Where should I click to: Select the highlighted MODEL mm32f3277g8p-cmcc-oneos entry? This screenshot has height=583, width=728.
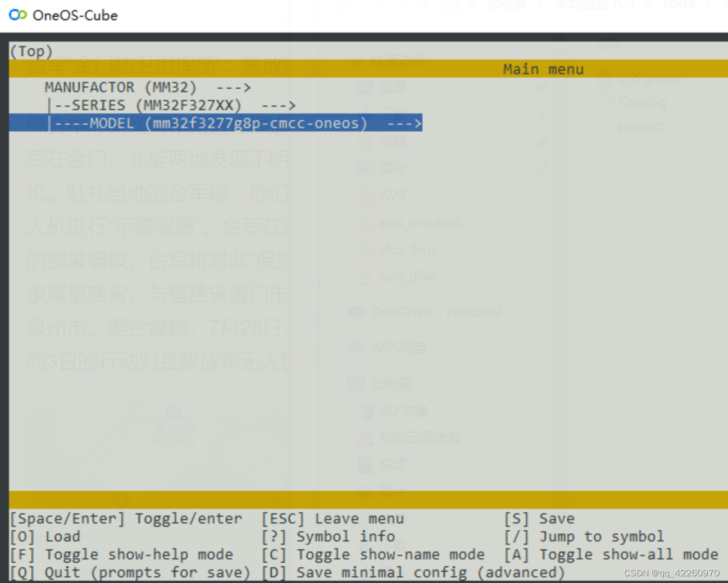click(216, 124)
